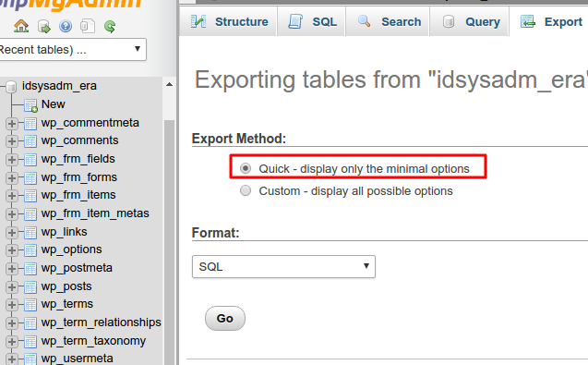Expand the wp_frm_forms tree node

12,177
